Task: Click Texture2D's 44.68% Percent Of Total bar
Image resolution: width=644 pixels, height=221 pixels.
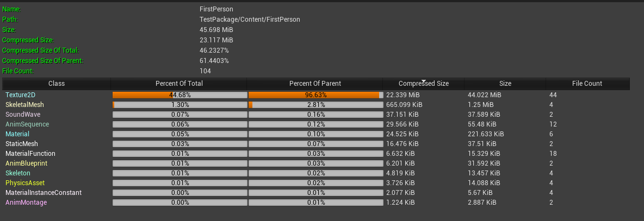Action: [x=179, y=95]
